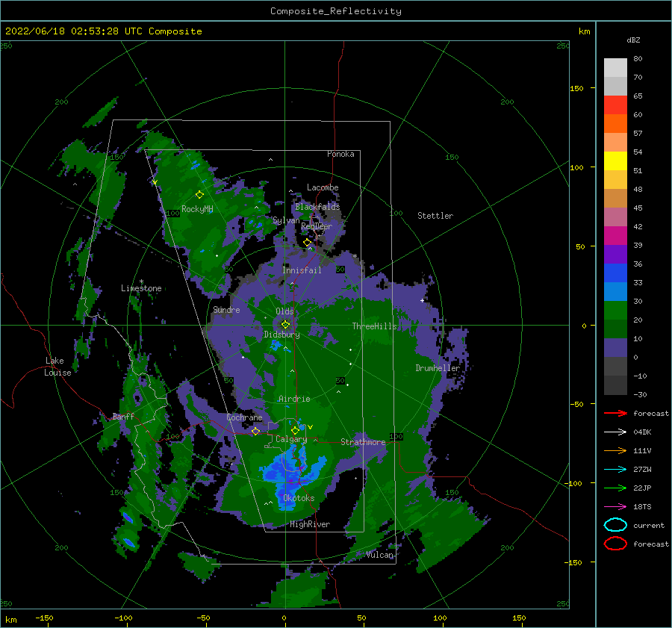Click the Innisfail label
Screen dimensions: 672x628
(302, 270)
